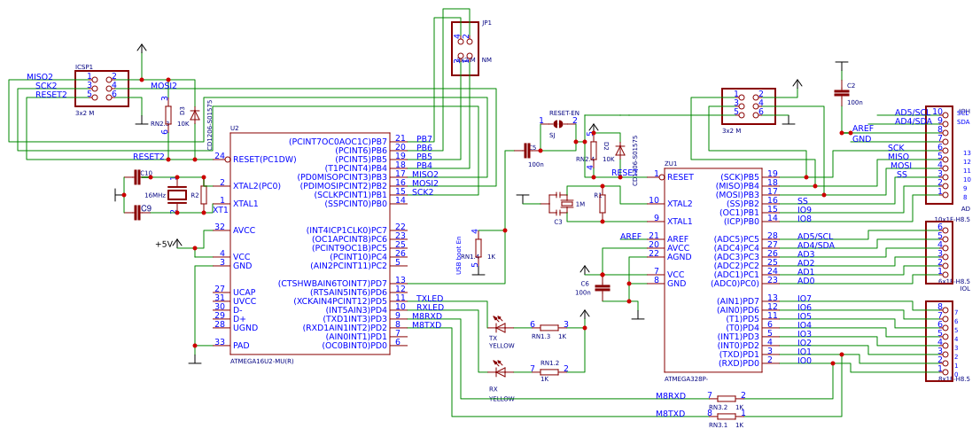Click the IO7 net label
The image size is (980, 437).
(x=805, y=298)
